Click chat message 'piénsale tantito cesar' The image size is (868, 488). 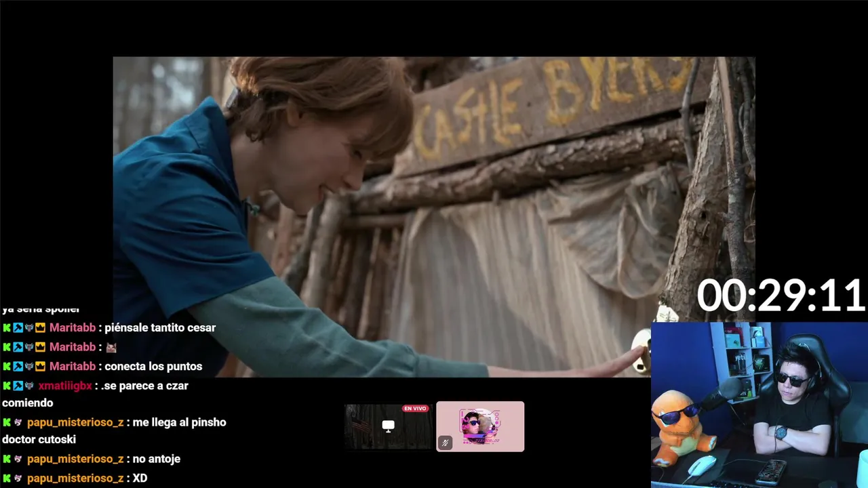pyautogui.click(x=160, y=328)
